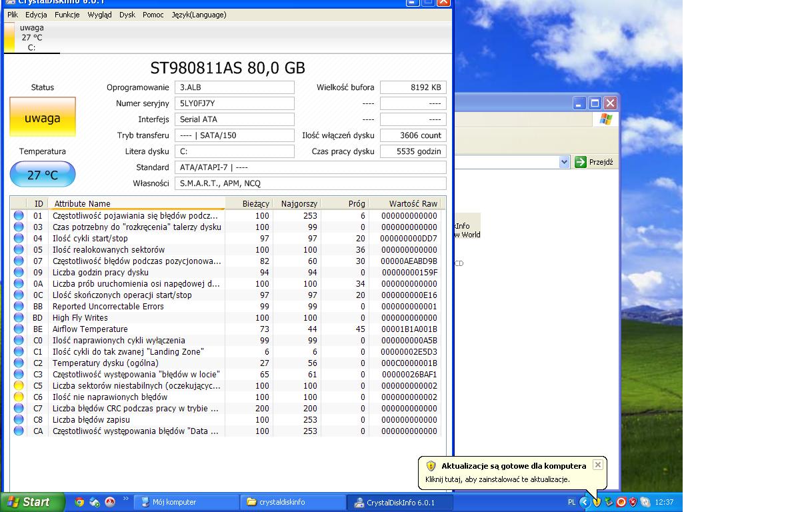Image resolution: width=812 pixels, height=512 pixels.
Task: Click yellow warning icon of attribute C6
Action: coord(19,397)
